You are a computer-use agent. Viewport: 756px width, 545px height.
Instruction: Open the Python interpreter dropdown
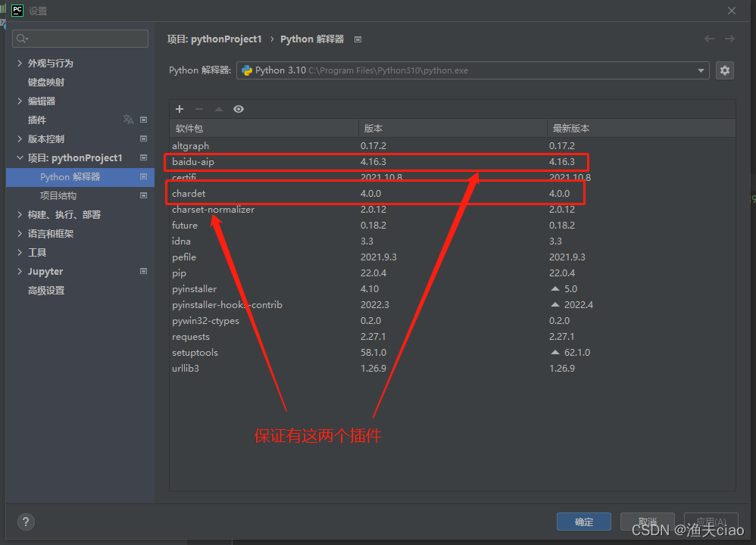tap(701, 71)
